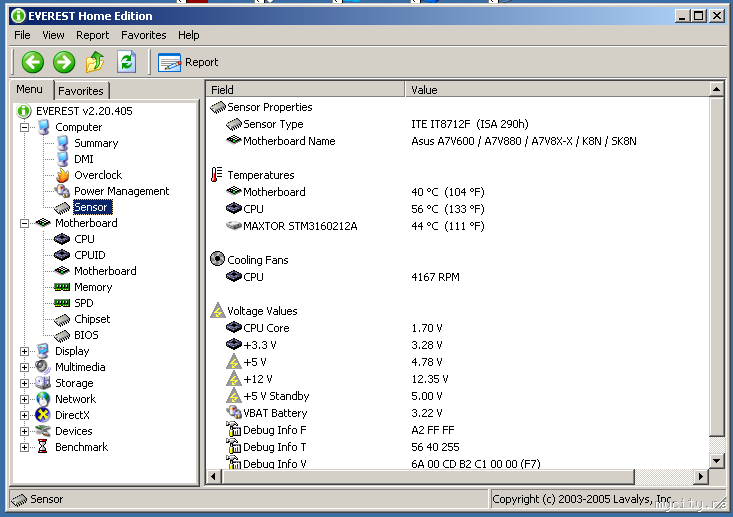Click the Multimedia speaker icon
The width and height of the screenshot is (733, 517).
point(43,366)
